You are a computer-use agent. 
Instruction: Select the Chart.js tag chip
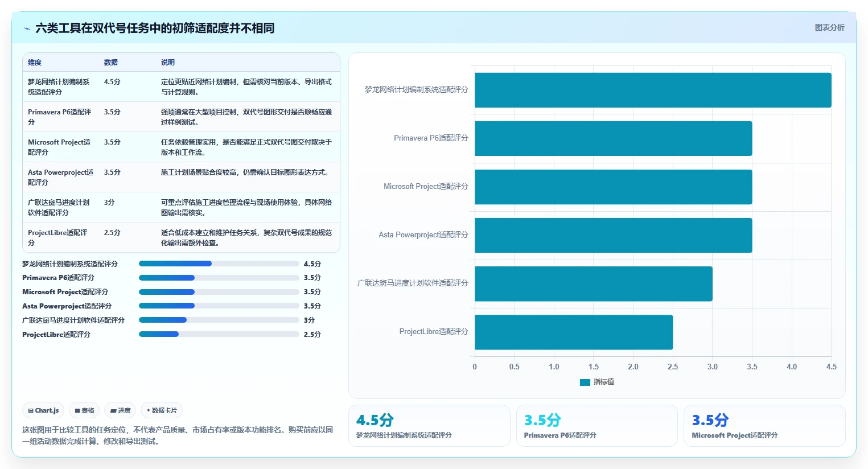tap(44, 410)
